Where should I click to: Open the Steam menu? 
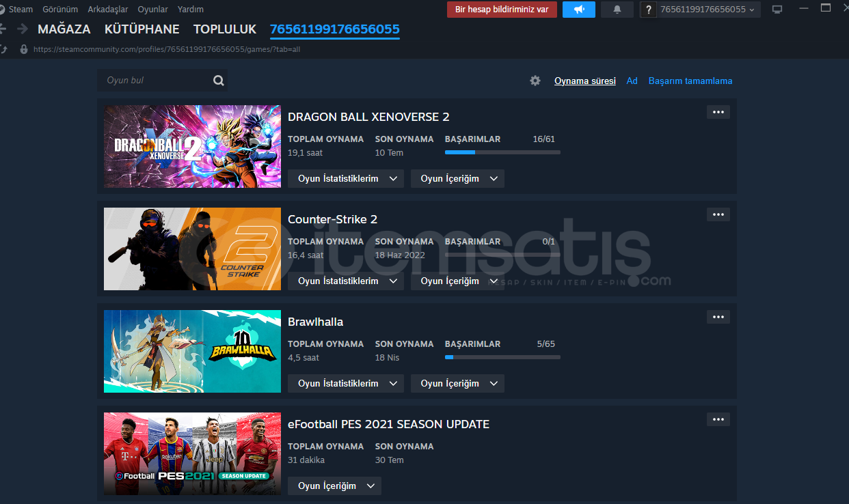coord(21,10)
